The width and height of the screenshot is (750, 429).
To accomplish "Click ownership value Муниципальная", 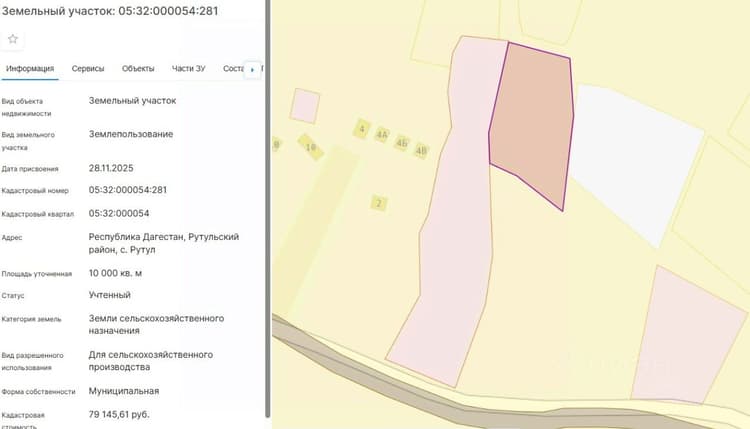I will coord(124,391).
